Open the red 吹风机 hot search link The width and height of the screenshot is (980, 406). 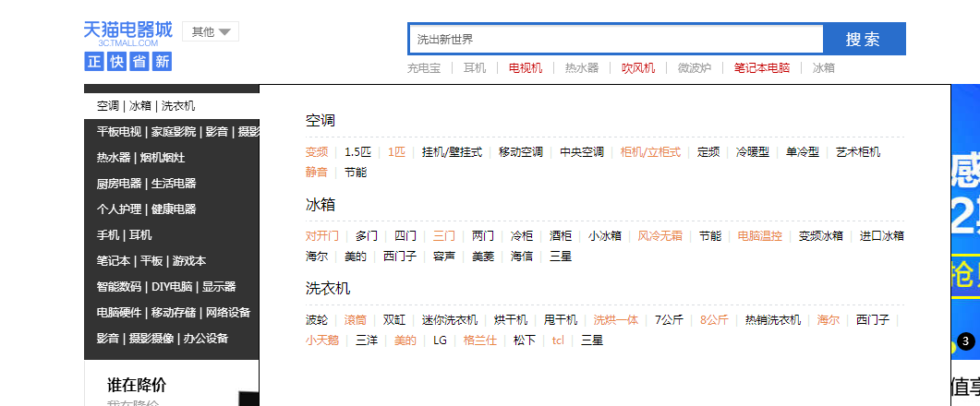click(x=638, y=68)
